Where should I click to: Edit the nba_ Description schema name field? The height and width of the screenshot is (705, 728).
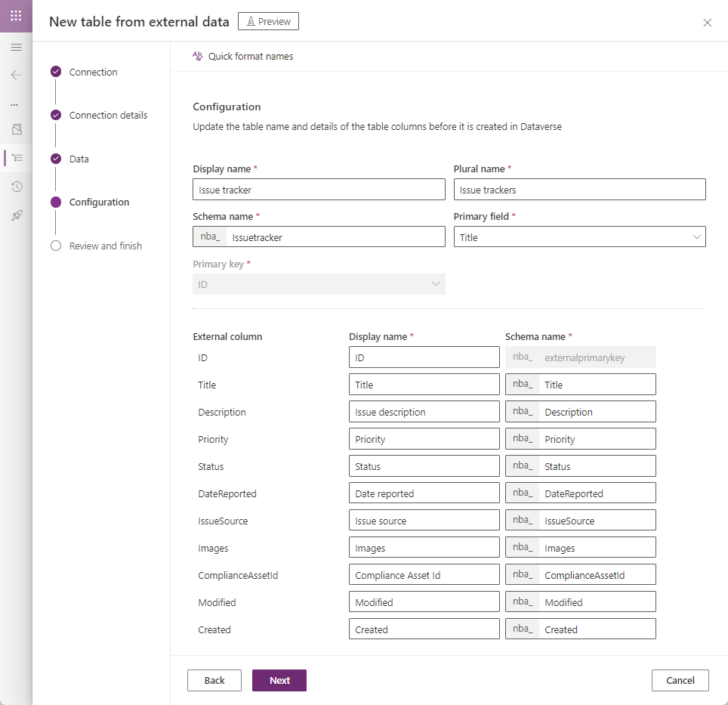tap(580, 412)
